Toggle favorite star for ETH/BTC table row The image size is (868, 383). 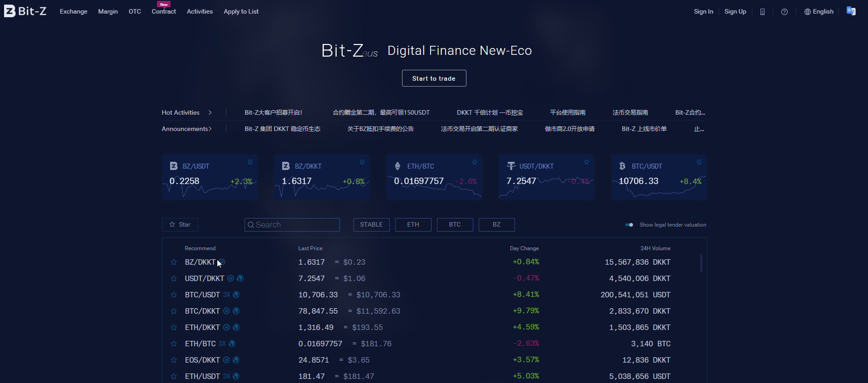174,344
